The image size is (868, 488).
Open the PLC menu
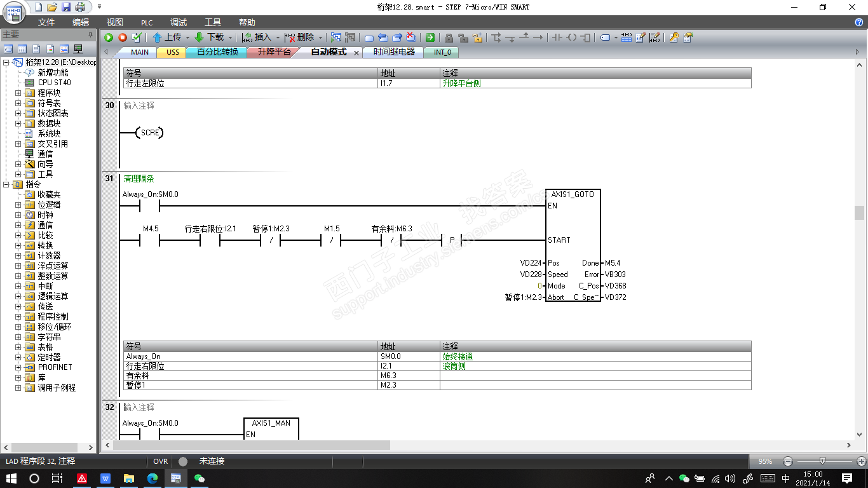coord(147,22)
